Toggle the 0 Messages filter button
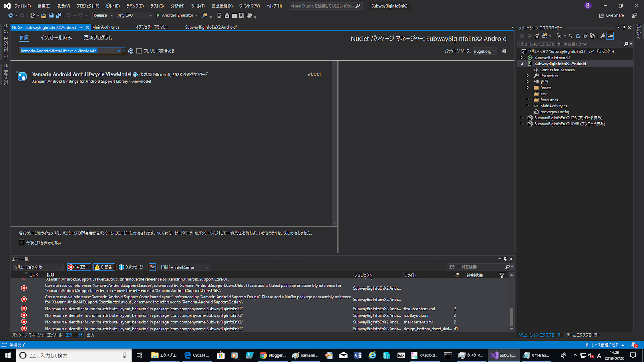The width and height of the screenshot is (644, 362). coord(131,267)
